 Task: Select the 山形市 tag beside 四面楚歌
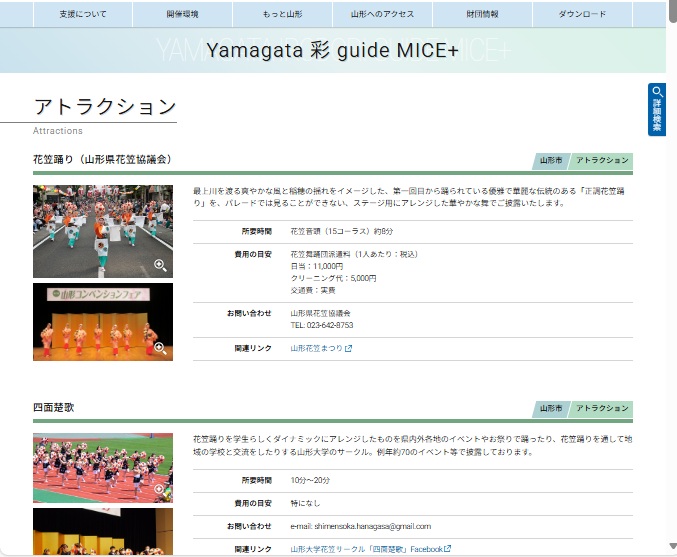point(550,409)
